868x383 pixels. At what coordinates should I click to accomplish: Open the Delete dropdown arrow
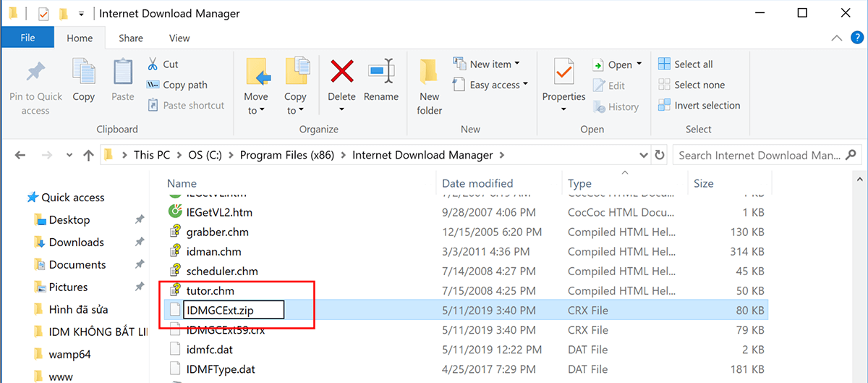click(341, 110)
